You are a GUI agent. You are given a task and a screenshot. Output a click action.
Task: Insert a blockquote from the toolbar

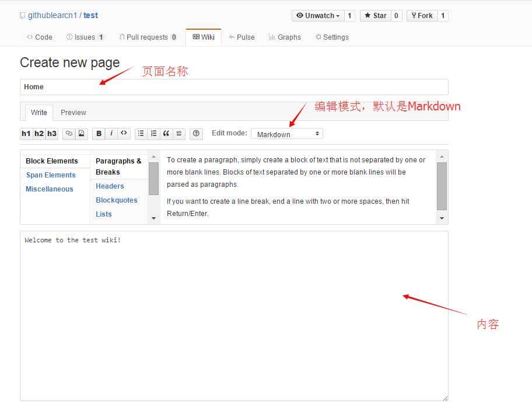click(x=166, y=134)
